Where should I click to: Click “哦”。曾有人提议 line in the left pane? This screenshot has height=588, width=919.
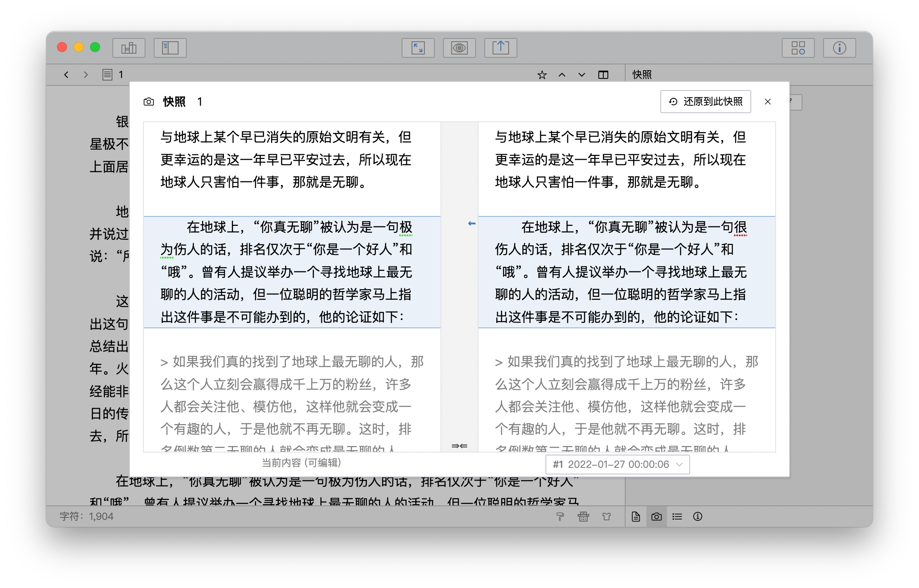[286, 272]
